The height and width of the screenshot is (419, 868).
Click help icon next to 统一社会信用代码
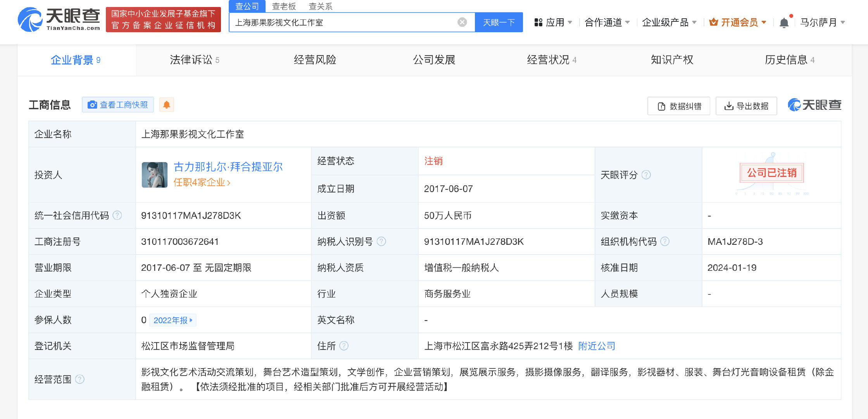point(117,215)
